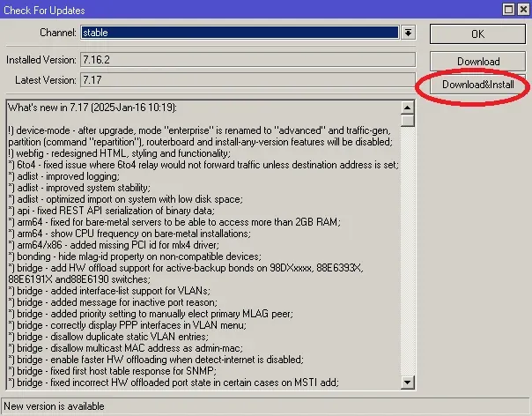Click the "bridge - fixed first host table" SNMP line
Viewport: 532px width, 416px height.
113,371
